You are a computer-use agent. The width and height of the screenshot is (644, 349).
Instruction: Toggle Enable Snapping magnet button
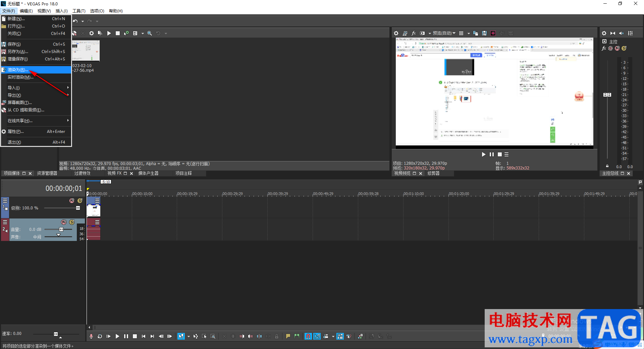[x=308, y=336]
